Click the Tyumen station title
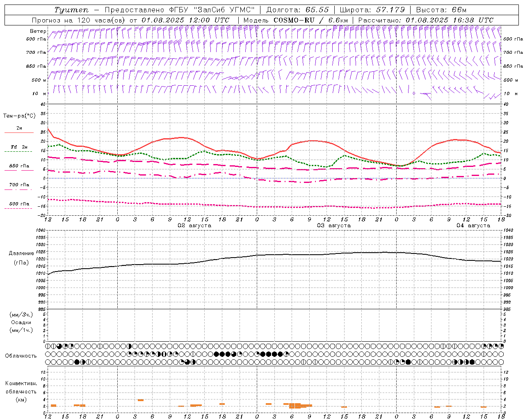 coord(71,10)
